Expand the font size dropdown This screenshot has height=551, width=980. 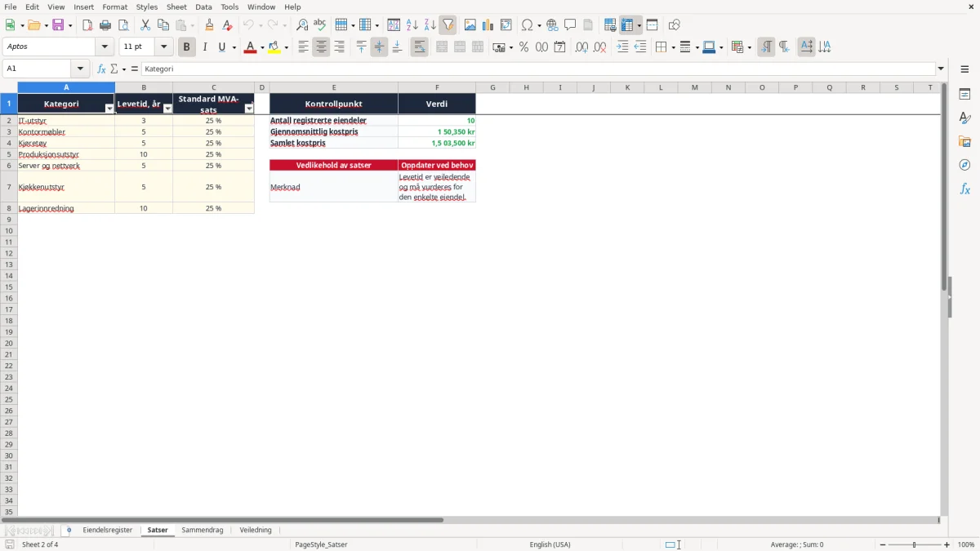163,47
